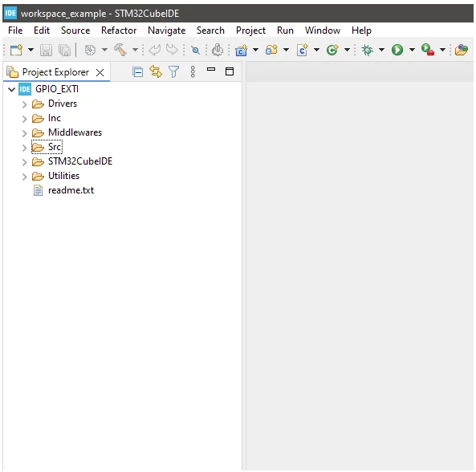The image size is (476, 472).
Task: Open the New C project dropdown arrow
Action: pos(255,50)
